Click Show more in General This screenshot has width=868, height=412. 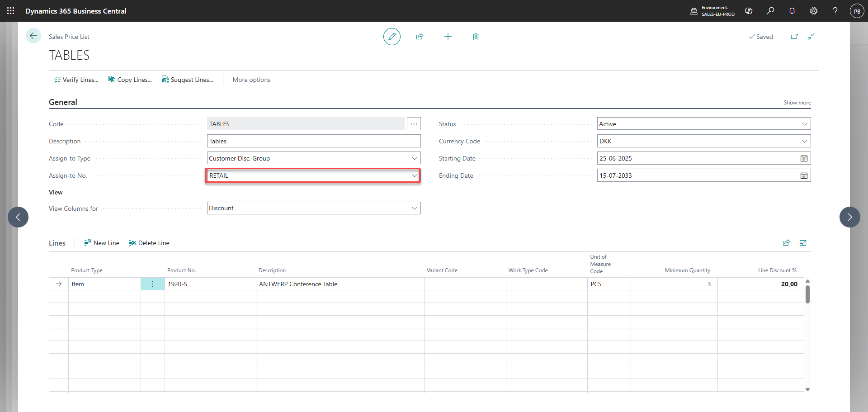797,103
